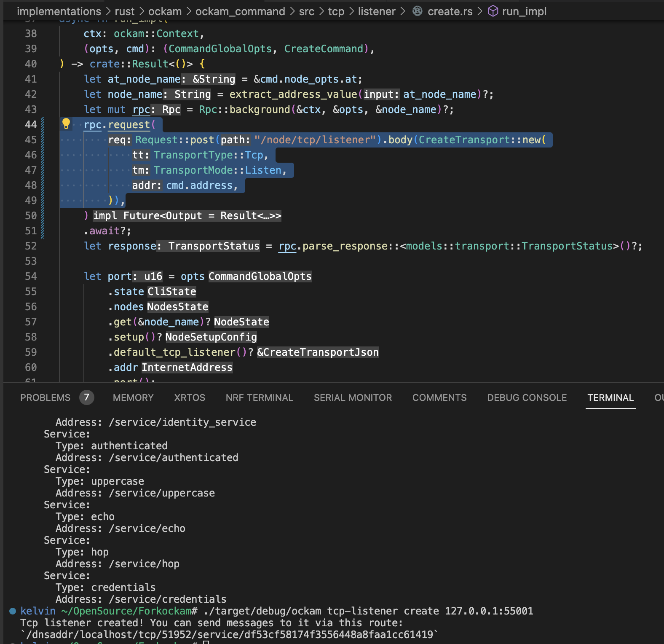Click Rpc::background on line 43
Screen dimensions: 664x644
[245, 109]
